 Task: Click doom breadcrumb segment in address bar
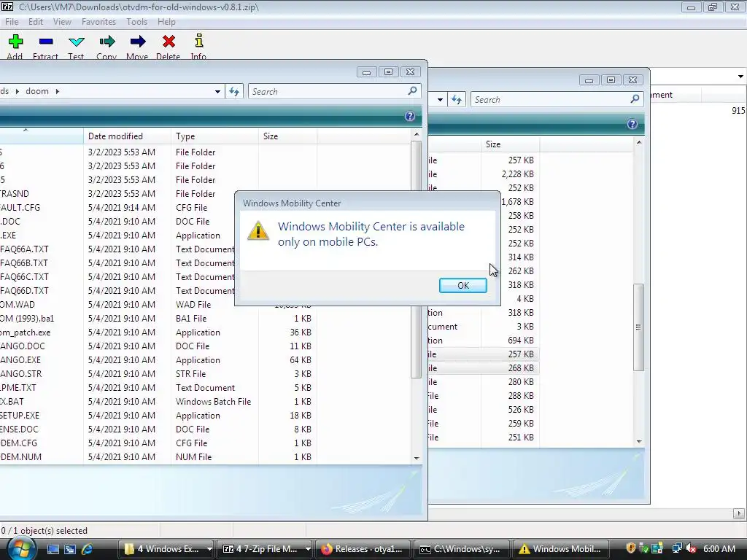(37, 91)
